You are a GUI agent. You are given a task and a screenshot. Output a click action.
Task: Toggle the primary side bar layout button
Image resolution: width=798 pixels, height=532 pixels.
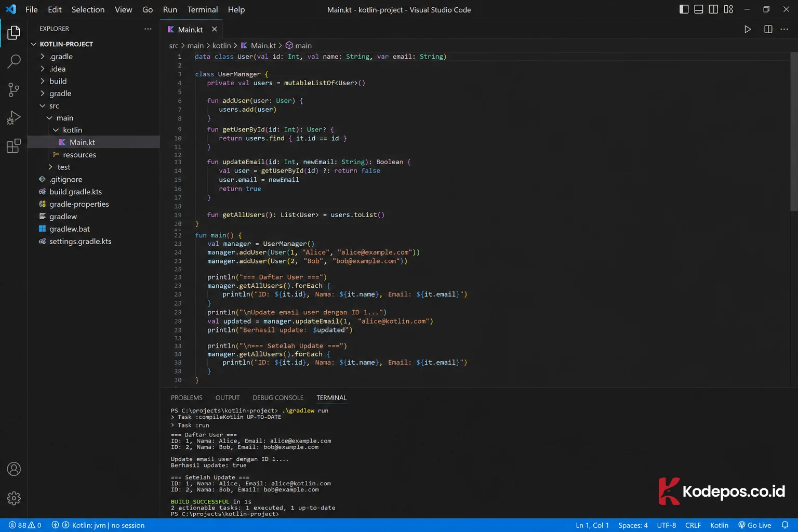click(x=684, y=9)
